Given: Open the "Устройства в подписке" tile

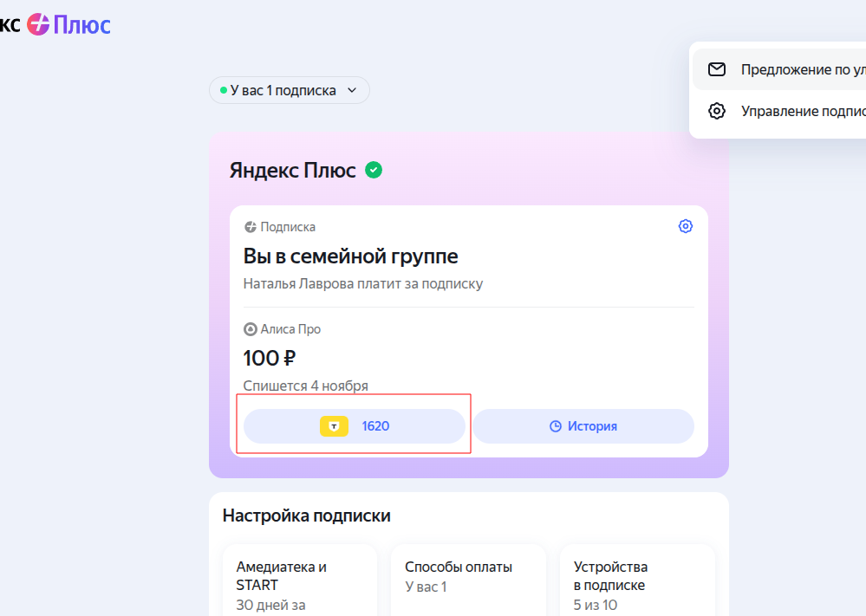Looking at the screenshot, I should (637, 580).
